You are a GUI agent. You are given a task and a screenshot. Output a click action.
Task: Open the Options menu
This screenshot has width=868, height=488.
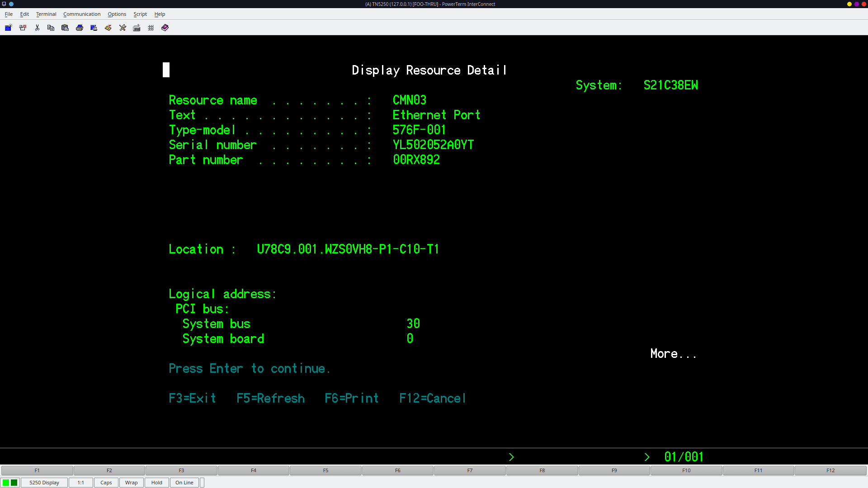point(117,14)
